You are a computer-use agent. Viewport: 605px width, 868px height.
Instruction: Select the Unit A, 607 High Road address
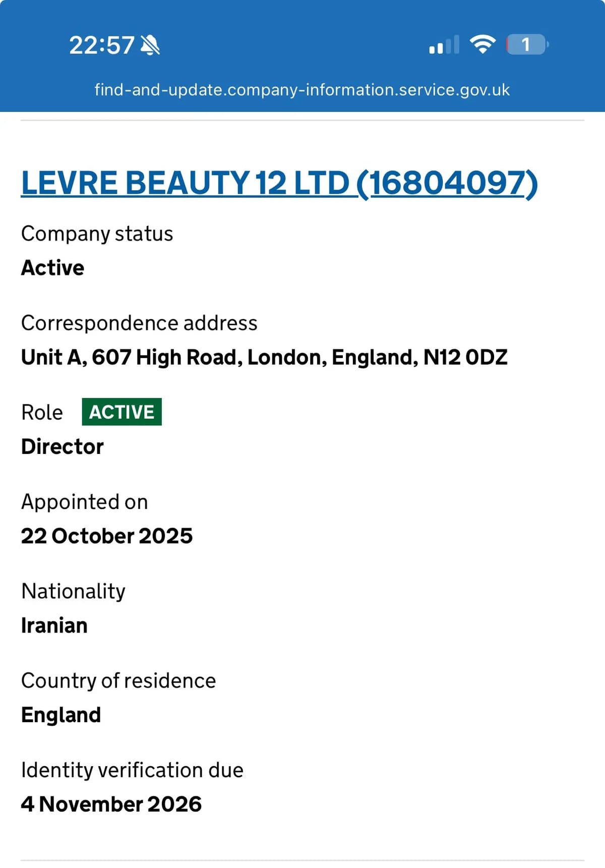tap(264, 357)
